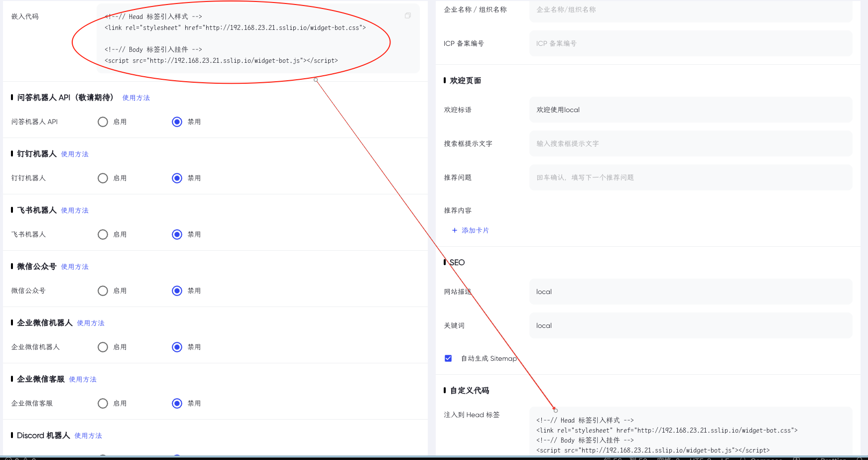The image size is (868, 460).
Task: Enable 问答机器人 API radio option
Action: [x=103, y=122]
